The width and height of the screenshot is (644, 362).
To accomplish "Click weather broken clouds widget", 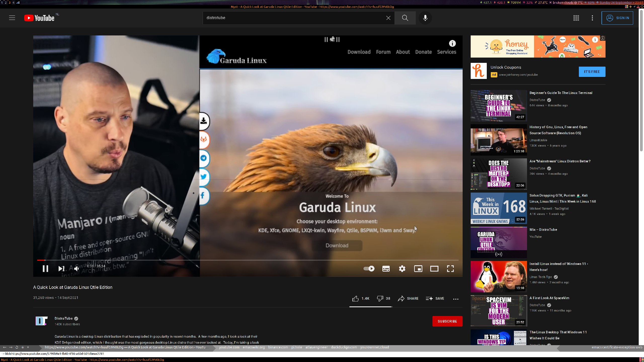I will pyautogui.click(x=566, y=3).
